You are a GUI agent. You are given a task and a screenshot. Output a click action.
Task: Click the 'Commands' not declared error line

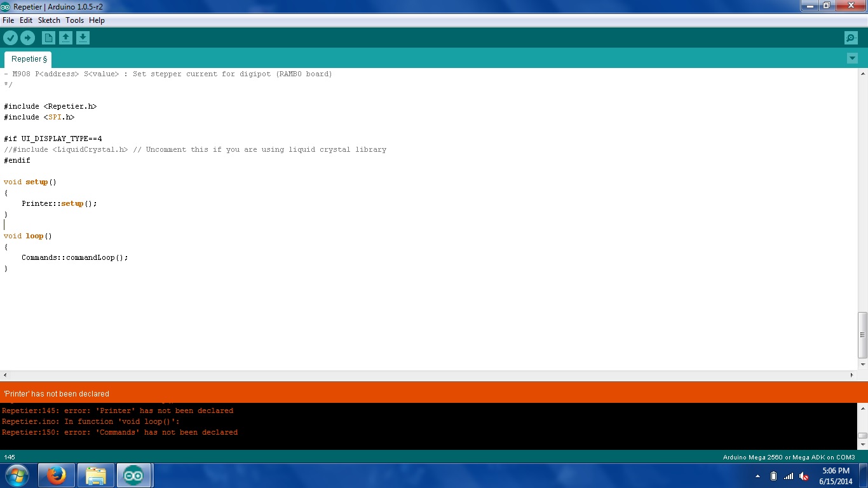[119, 432]
